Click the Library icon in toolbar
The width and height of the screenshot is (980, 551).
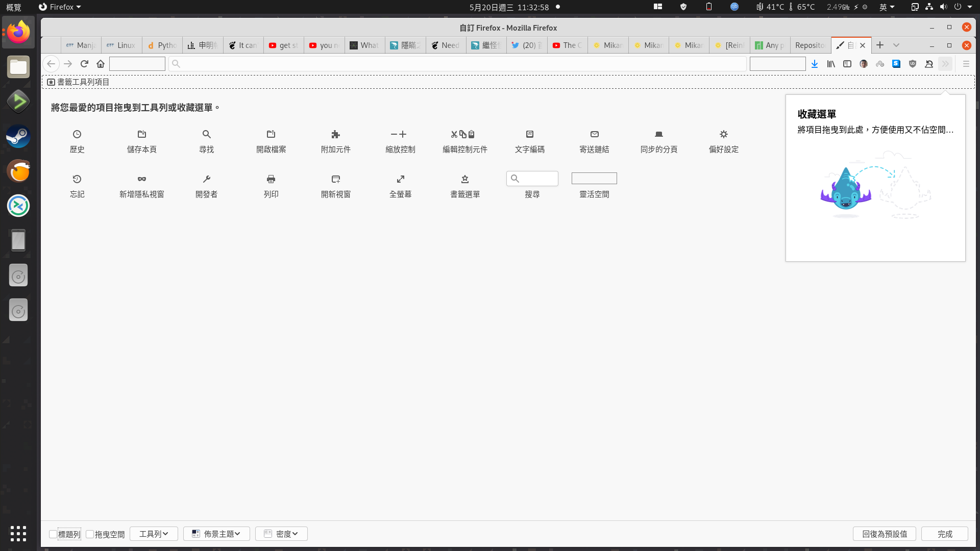point(831,64)
